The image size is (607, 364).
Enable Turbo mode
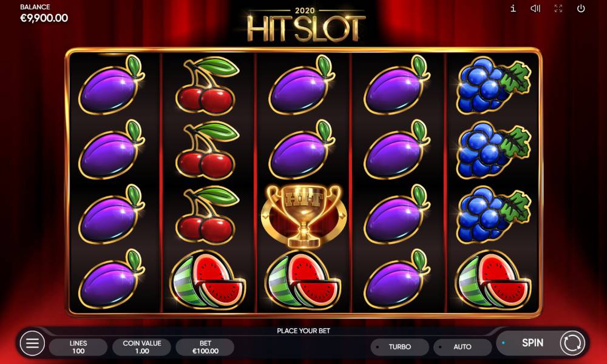(400, 347)
